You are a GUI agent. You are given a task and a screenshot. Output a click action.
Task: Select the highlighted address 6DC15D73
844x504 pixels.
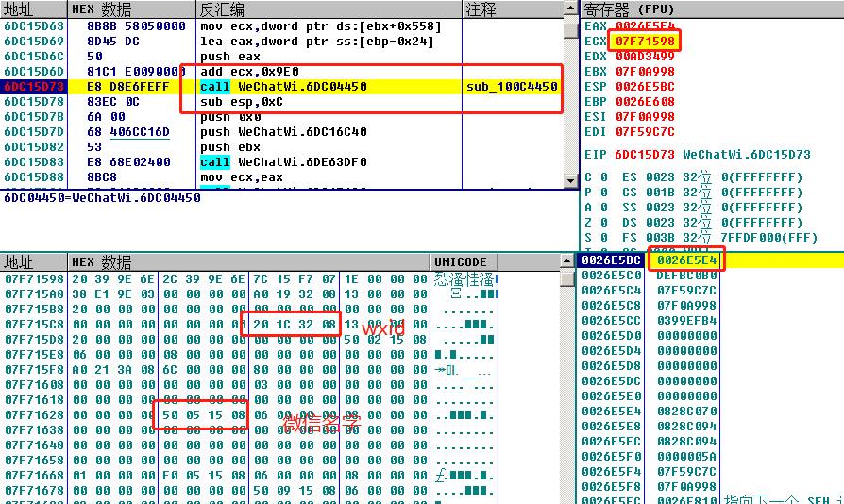34,87
